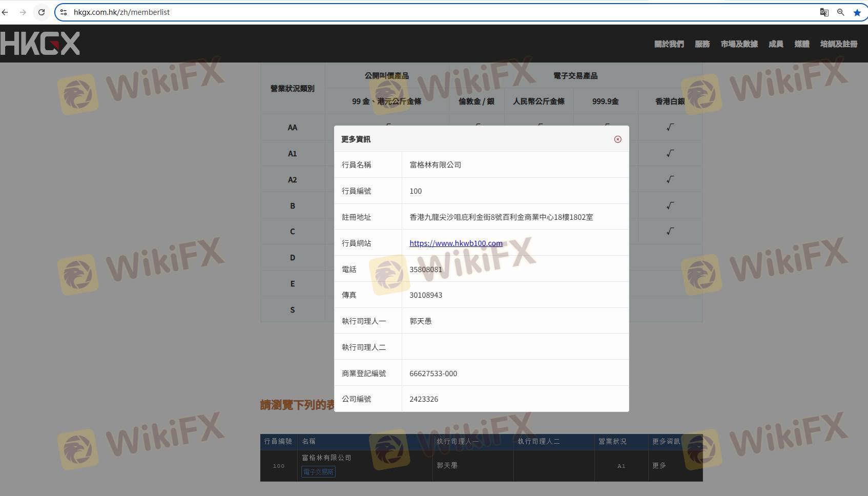Click the 行員名稱 label

click(357, 165)
